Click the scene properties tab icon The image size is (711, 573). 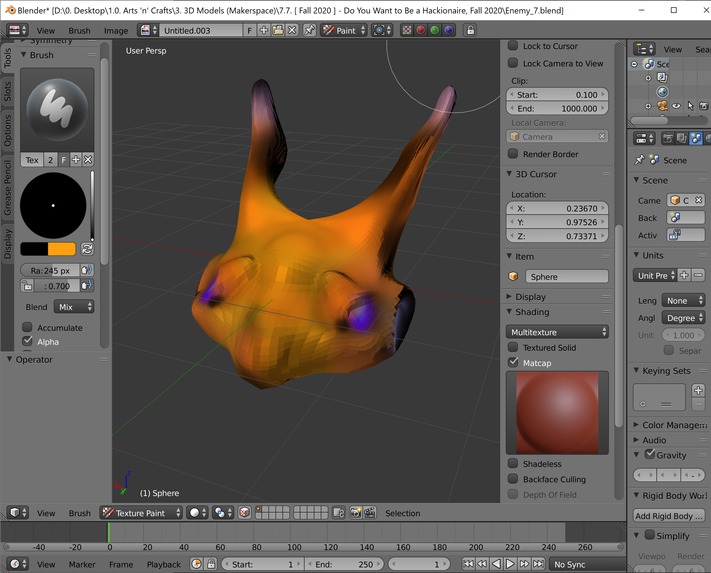tap(695, 138)
